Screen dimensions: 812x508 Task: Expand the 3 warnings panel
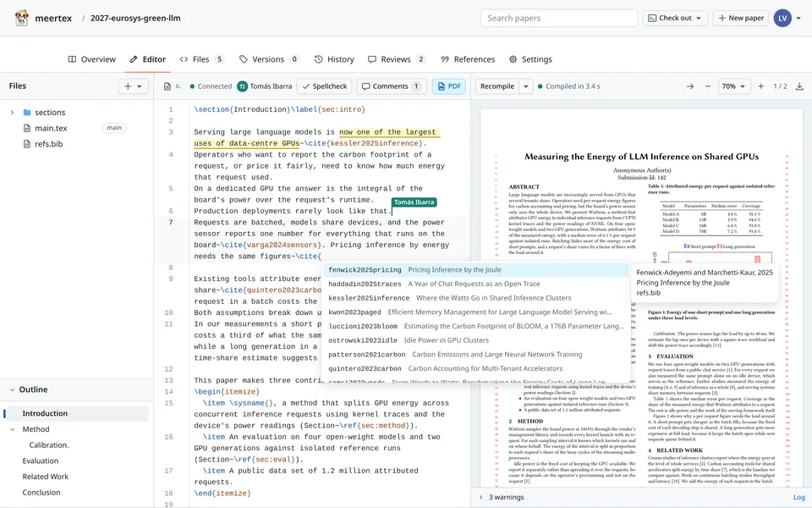coord(501,497)
